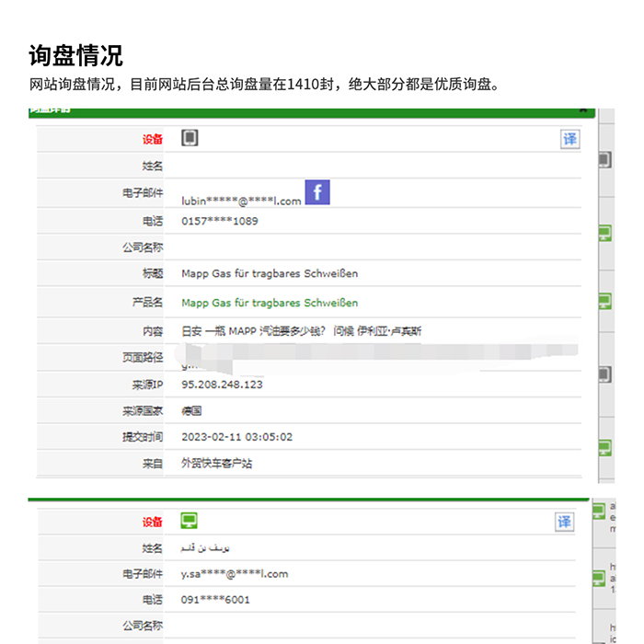The width and height of the screenshot is (644, 644).
Task: Click the phone number 0157****1089
Action: coord(220,221)
